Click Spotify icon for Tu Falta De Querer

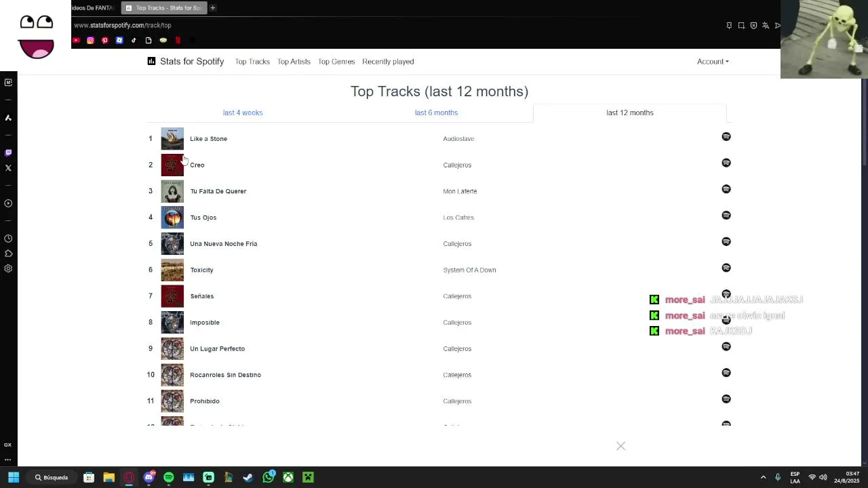tap(726, 189)
